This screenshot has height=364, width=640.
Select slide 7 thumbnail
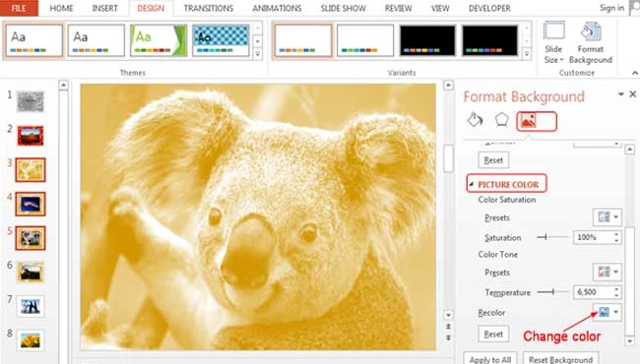click(31, 306)
